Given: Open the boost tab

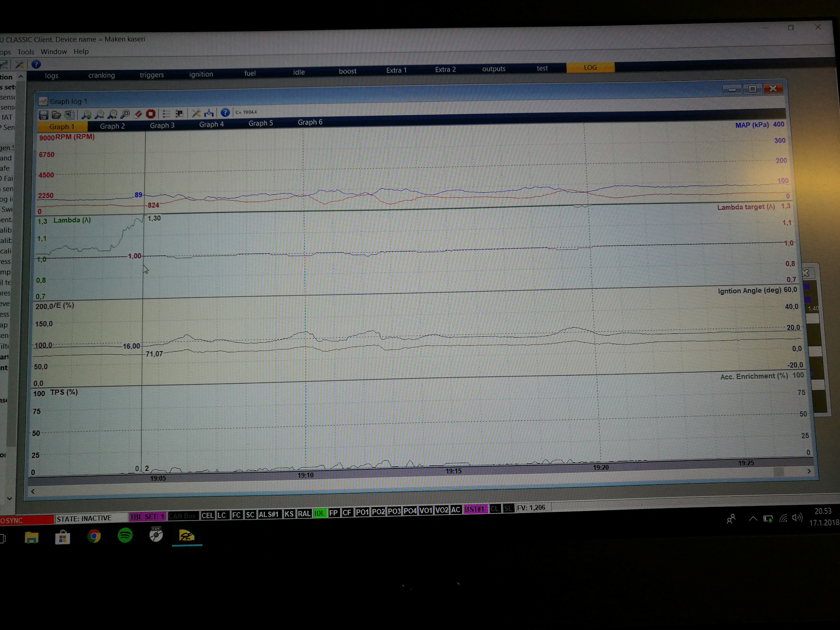Looking at the screenshot, I should click(347, 71).
